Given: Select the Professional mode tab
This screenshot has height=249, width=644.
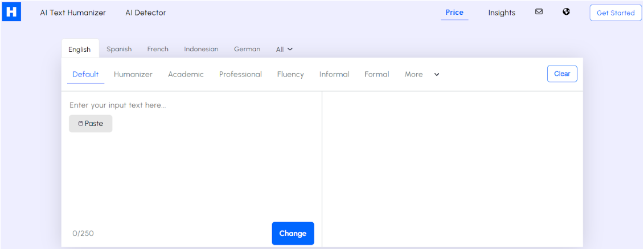Looking at the screenshot, I should tap(240, 75).
